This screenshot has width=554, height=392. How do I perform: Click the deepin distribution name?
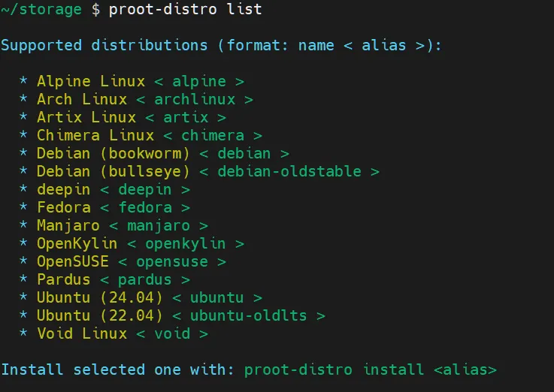pos(63,189)
